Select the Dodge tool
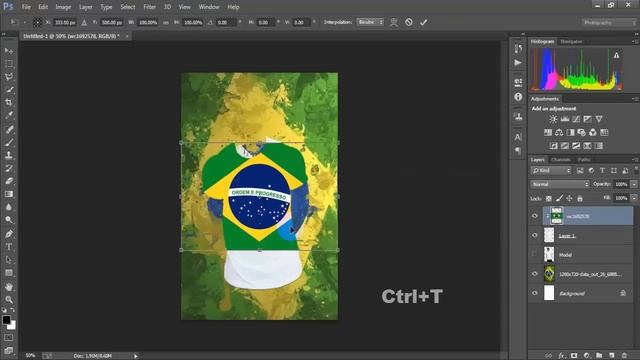 point(9,220)
